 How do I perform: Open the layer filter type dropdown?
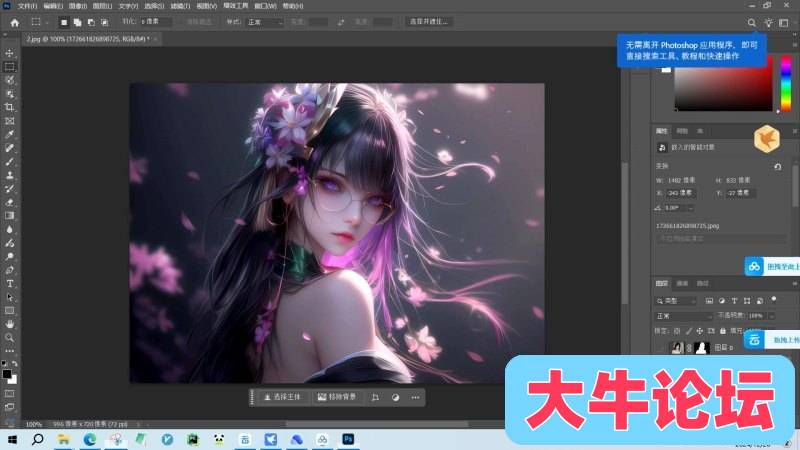[676, 301]
